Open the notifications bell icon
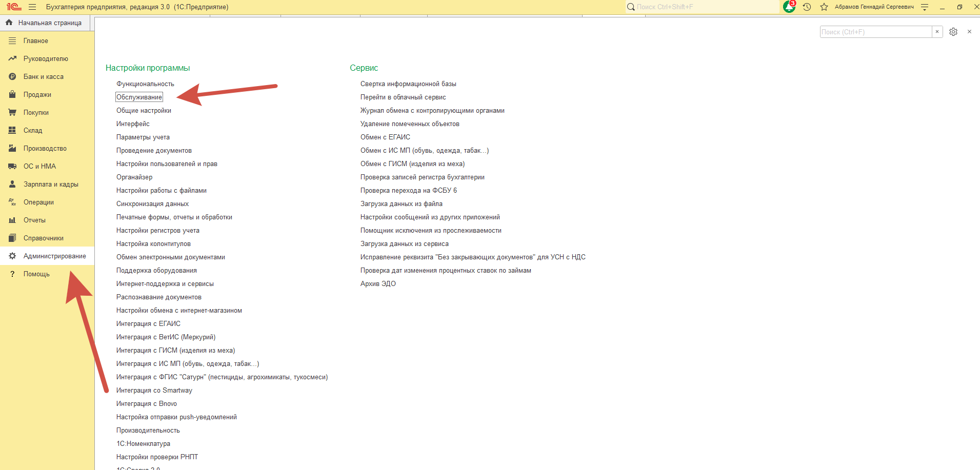This screenshot has height=470, width=980. pyautogui.click(x=789, y=7)
